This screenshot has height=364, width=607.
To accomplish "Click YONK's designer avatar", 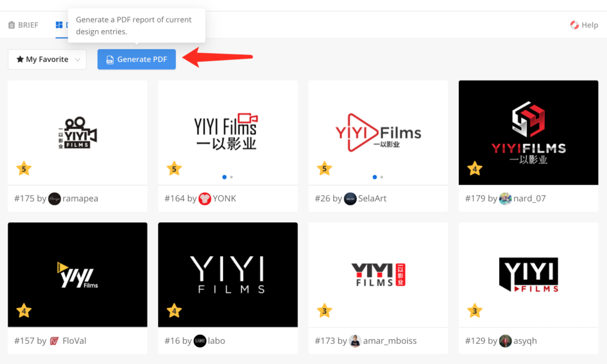I will click(x=205, y=199).
